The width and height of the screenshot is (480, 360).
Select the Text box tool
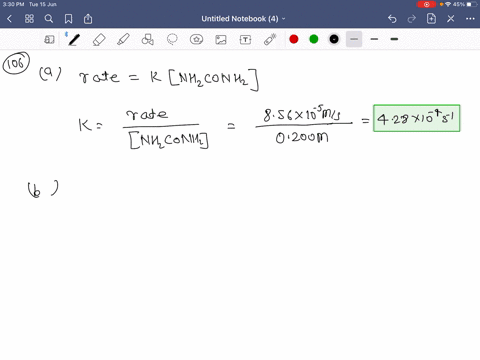[245, 40]
